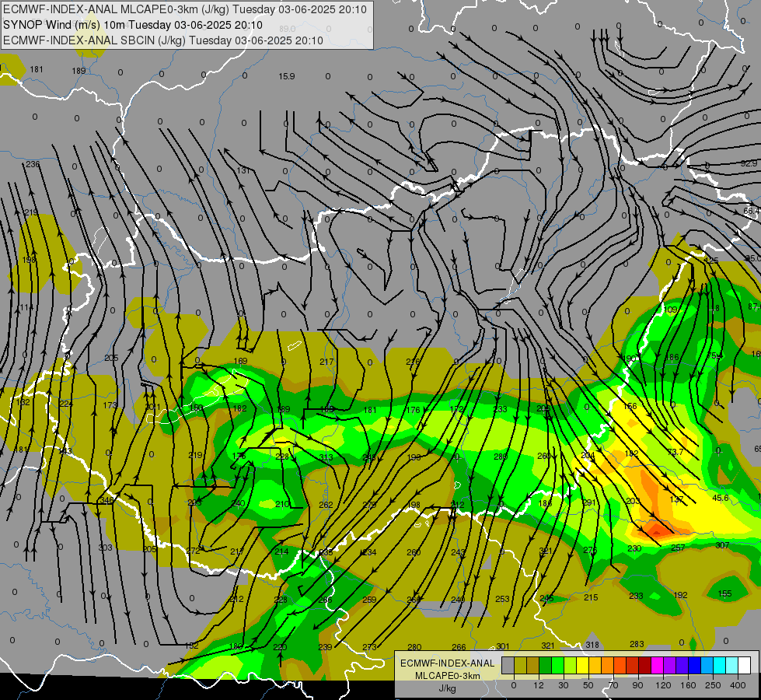The width and height of the screenshot is (761, 700).
Task: Click the map value '259'
Action: click(369, 600)
